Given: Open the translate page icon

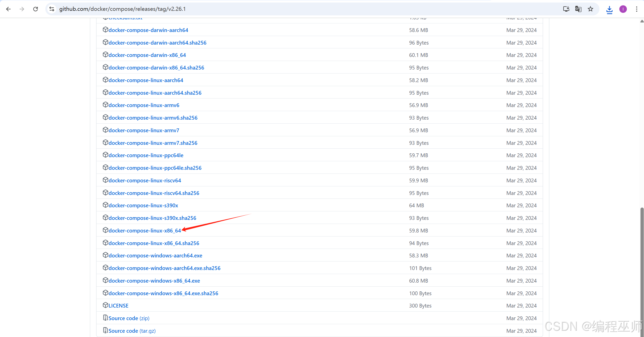Looking at the screenshot, I should click(578, 9).
